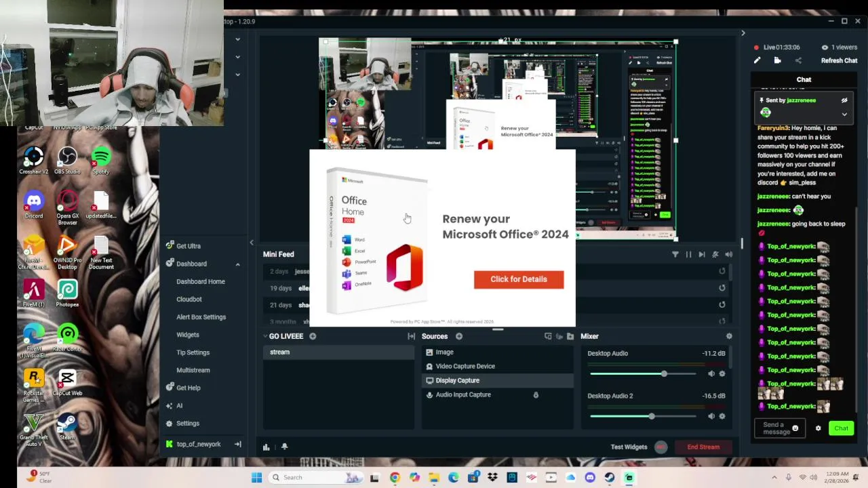The width and height of the screenshot is (868, 488).
Task: Click Get Ultra in sidebar
Action: point(183,246)
